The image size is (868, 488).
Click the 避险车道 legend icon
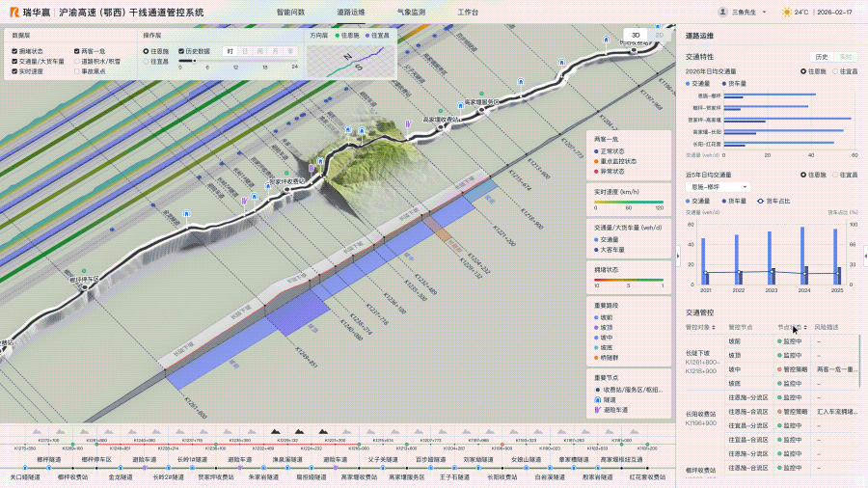pos(597,410)
